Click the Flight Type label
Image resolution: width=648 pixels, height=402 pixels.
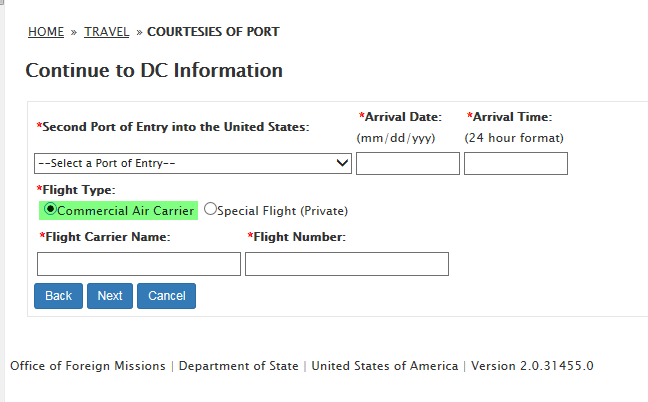pyautogui.click(x=78, y=190)
